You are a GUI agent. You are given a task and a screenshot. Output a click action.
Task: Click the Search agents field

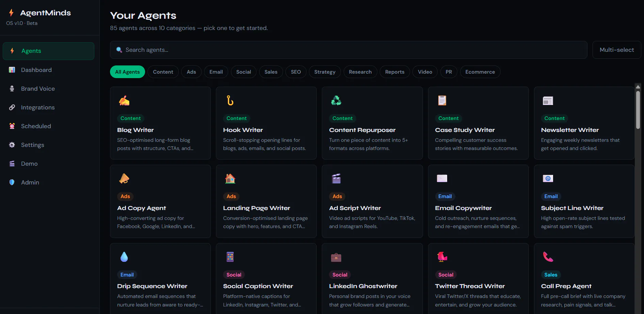(x=348, y=50)
